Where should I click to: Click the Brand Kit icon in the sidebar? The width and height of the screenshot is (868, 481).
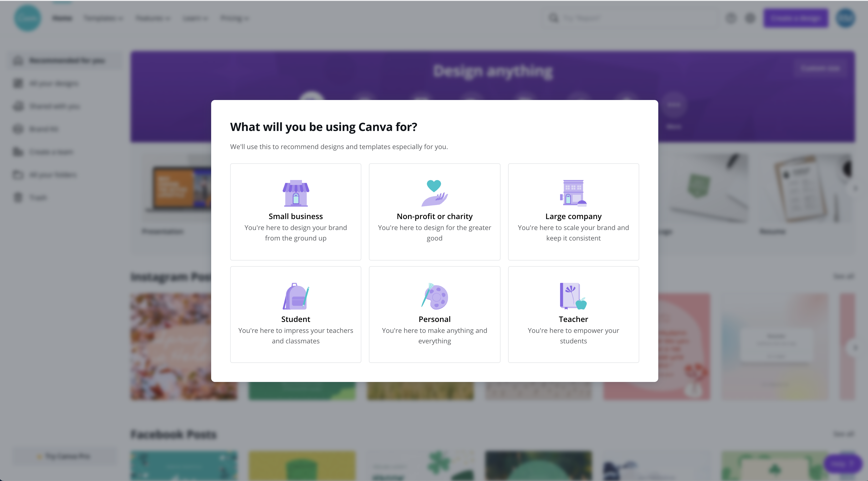[18, 129]
